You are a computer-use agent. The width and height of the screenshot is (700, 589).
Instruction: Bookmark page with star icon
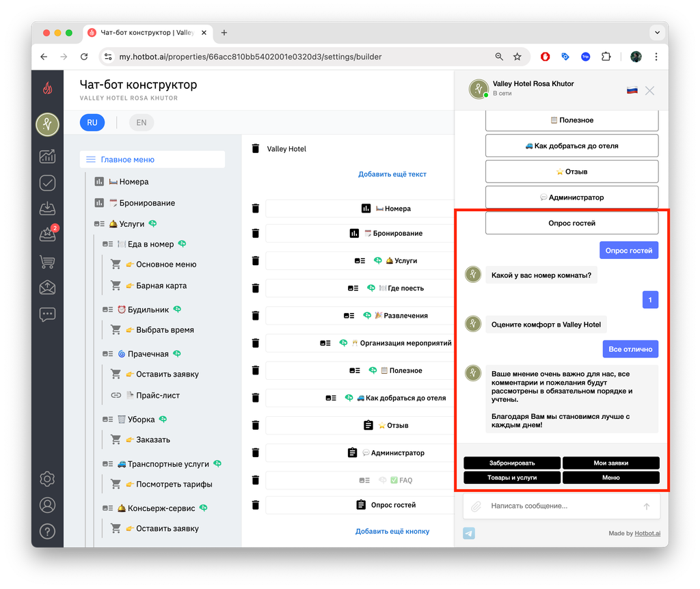[x=517, y=57]
